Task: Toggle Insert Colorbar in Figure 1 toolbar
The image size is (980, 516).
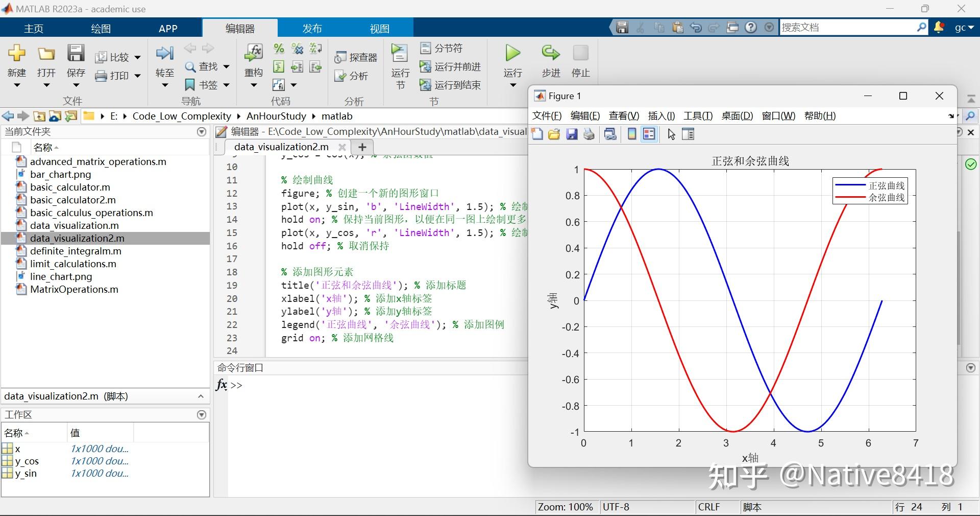Action: coord(632,134)
